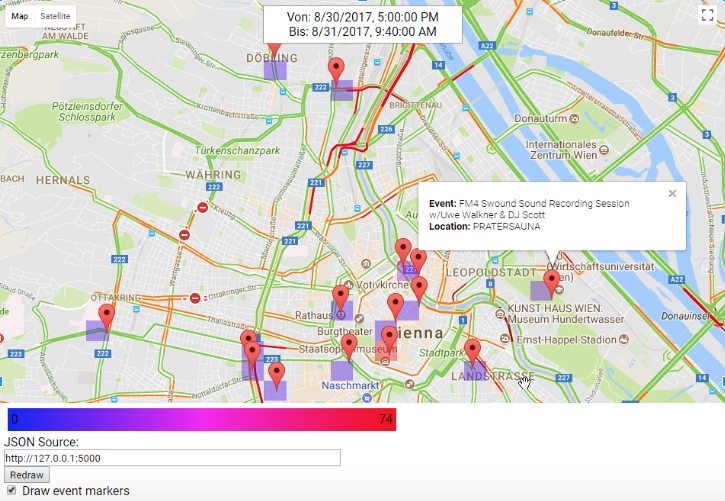Switch to Satellite map view
725x501 pixels.
[x=55, y=16]
